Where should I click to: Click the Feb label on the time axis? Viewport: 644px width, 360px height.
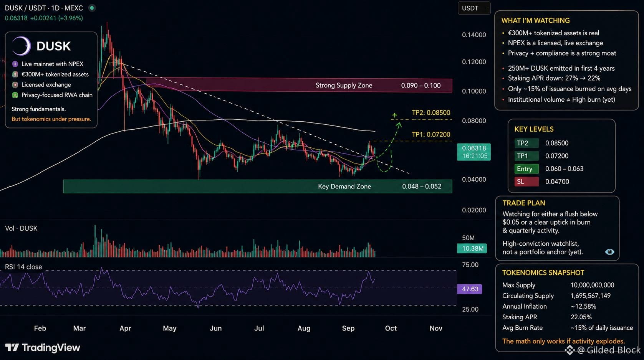pos(40,328)
